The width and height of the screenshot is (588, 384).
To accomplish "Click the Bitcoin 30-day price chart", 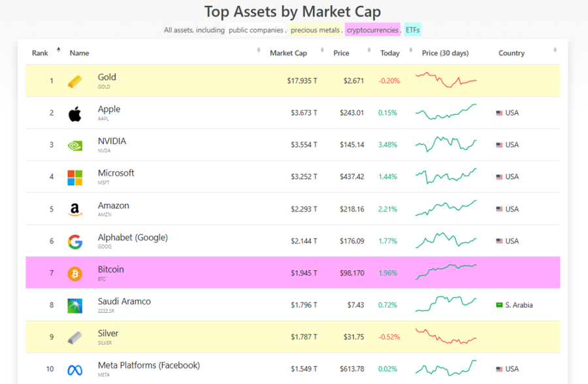I will [x=446, y=272].
